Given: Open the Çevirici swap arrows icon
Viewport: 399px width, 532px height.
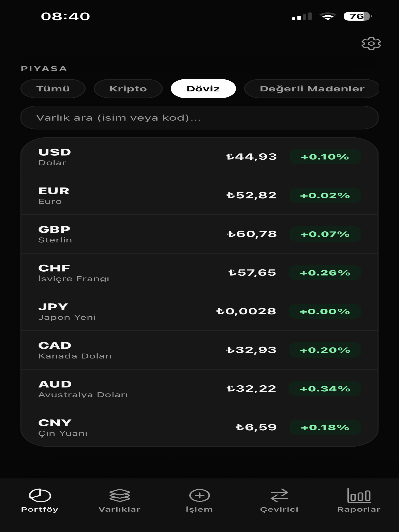Looking at the screenshot, I should (279, 495).
